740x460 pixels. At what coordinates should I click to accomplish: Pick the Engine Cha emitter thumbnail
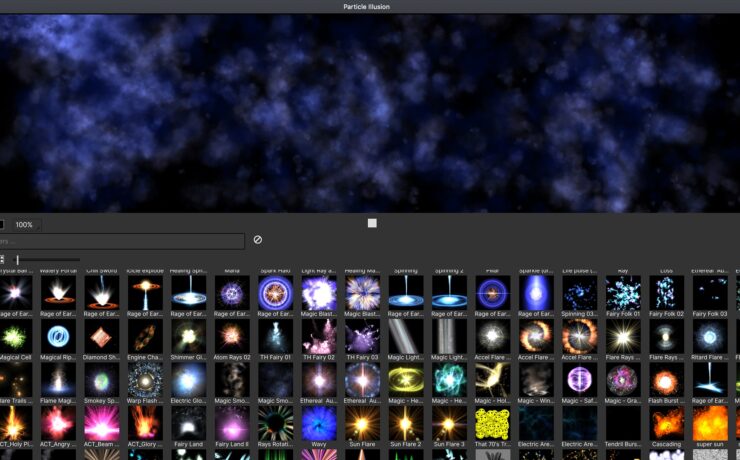point(145,337)
